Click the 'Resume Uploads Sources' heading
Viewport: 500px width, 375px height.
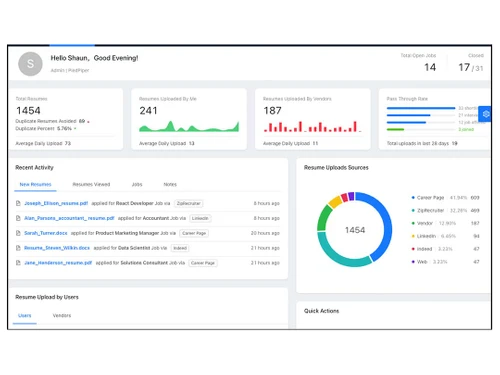pyautogui.click(x=336, y=167)
